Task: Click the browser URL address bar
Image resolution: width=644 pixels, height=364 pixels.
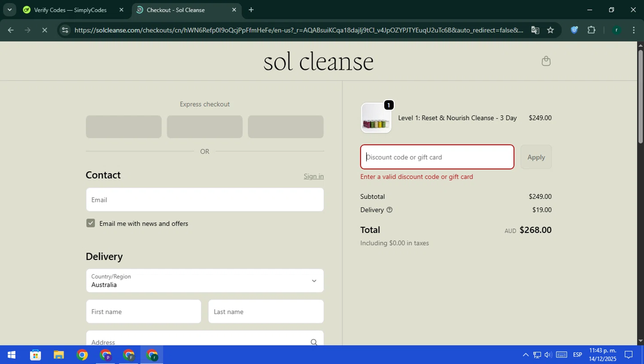Action: point(298,30)
